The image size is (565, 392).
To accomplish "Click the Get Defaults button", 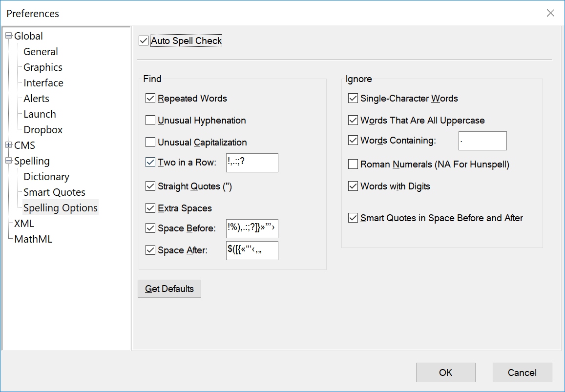I will pos(169,289).
